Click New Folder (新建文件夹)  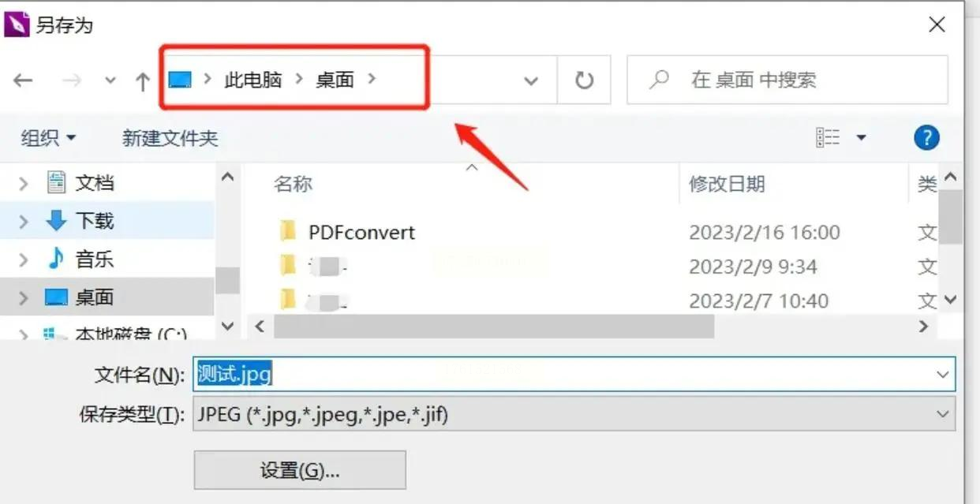point(170,138)
